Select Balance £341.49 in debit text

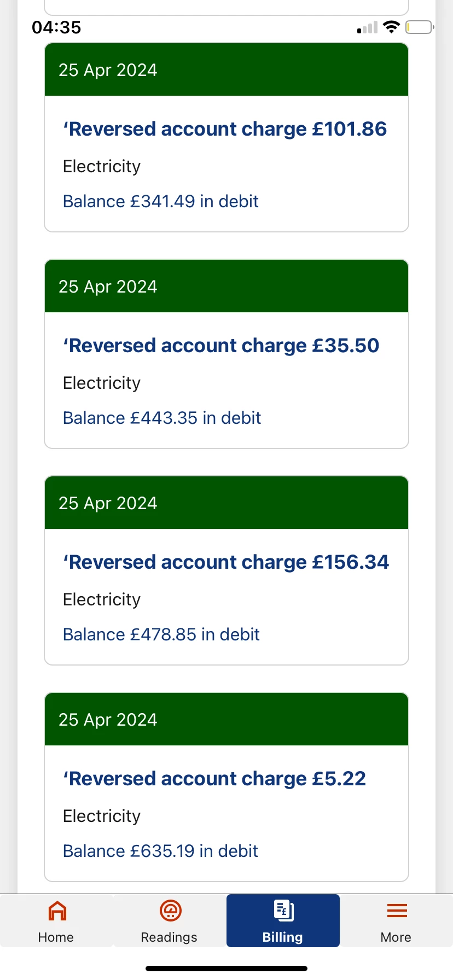pos(161,201)
